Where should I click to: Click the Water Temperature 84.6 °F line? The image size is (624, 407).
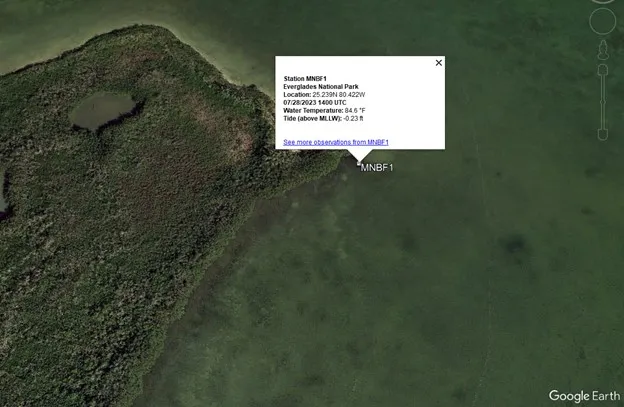(324, 111)
